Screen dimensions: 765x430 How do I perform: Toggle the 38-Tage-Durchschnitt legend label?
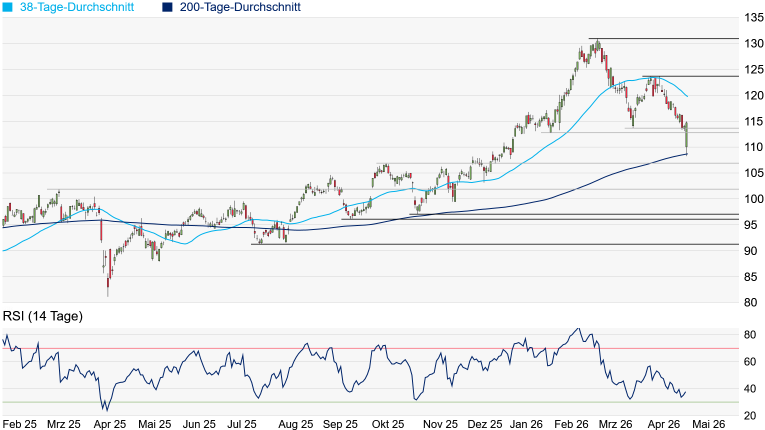pos(81,7)
